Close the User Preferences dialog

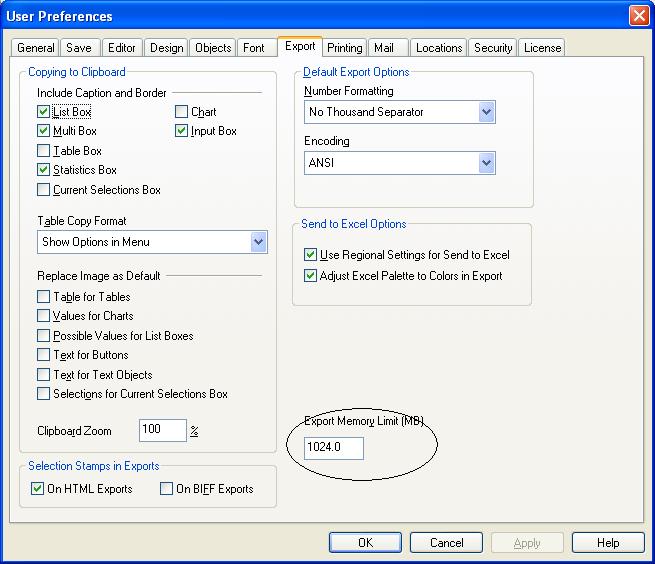[639, 16]
